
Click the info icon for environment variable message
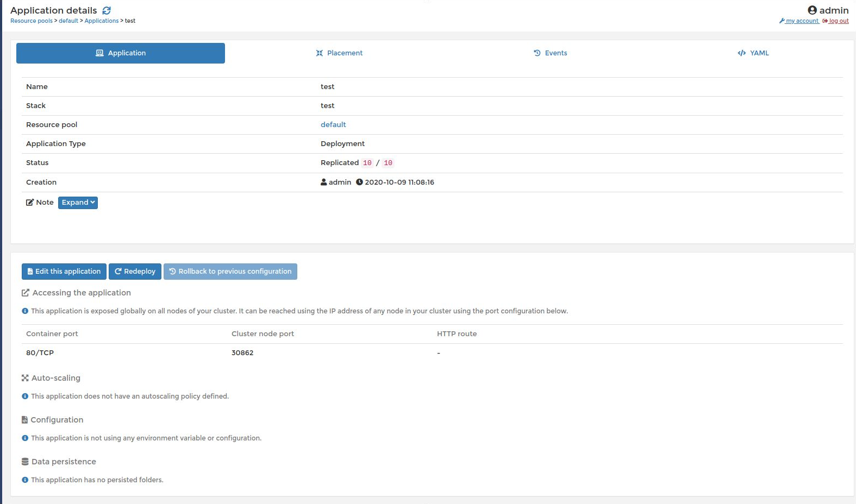25,438
